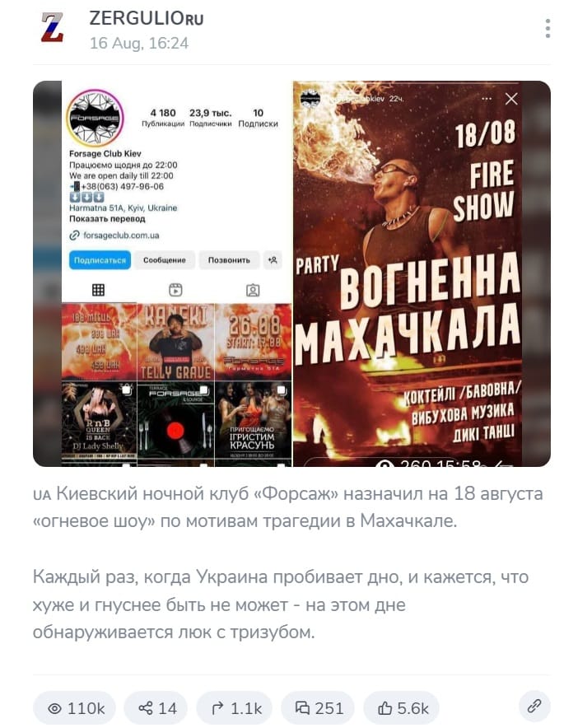578x728 pixels.
Task: Share the post via 14 share icon
Action: (156, 708)
